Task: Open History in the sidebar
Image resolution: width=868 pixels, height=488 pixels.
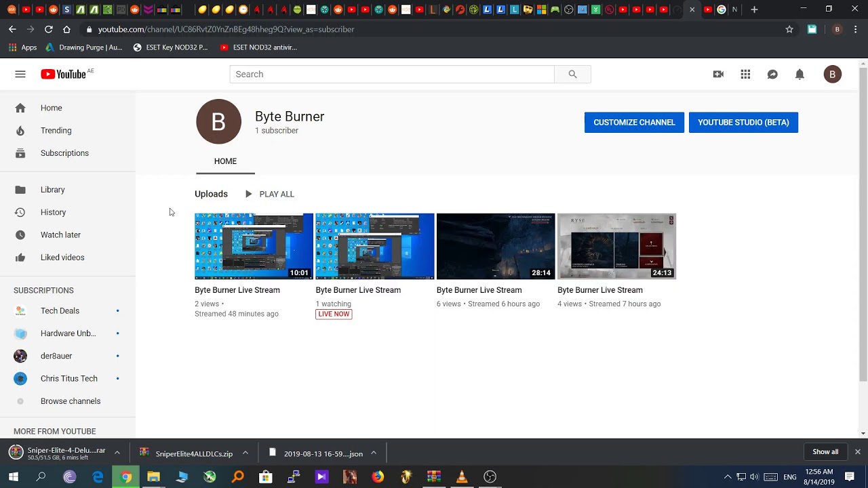Action: coord(68,212)
